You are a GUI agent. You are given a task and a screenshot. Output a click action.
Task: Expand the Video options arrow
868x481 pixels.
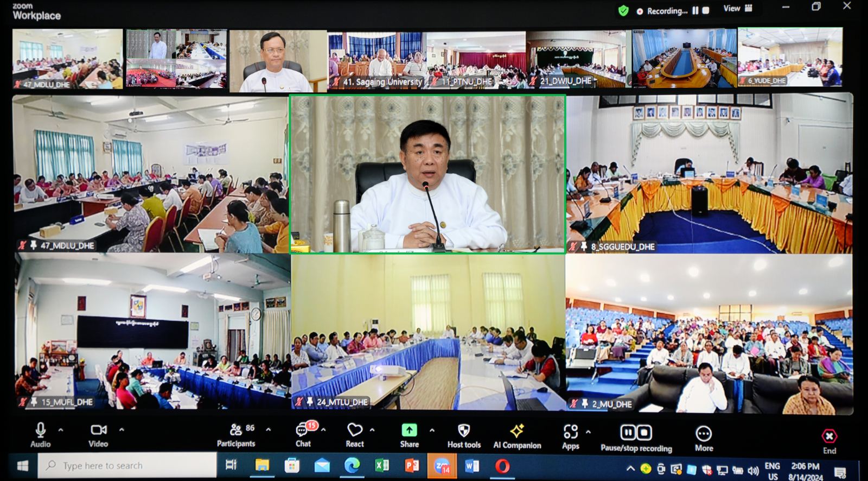pos(122,430)
